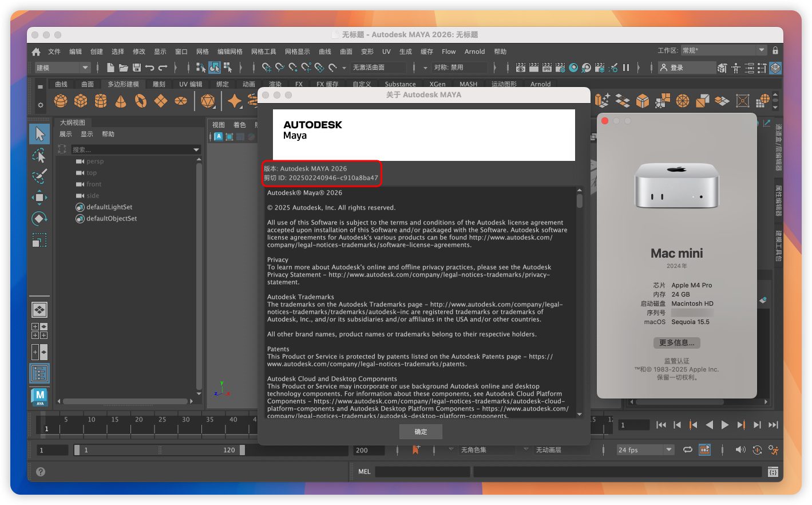The width and height of the screenshot is (812, 505).
Task: Create a polygon cube from the shelf
Action: click(x=81, y=101)
